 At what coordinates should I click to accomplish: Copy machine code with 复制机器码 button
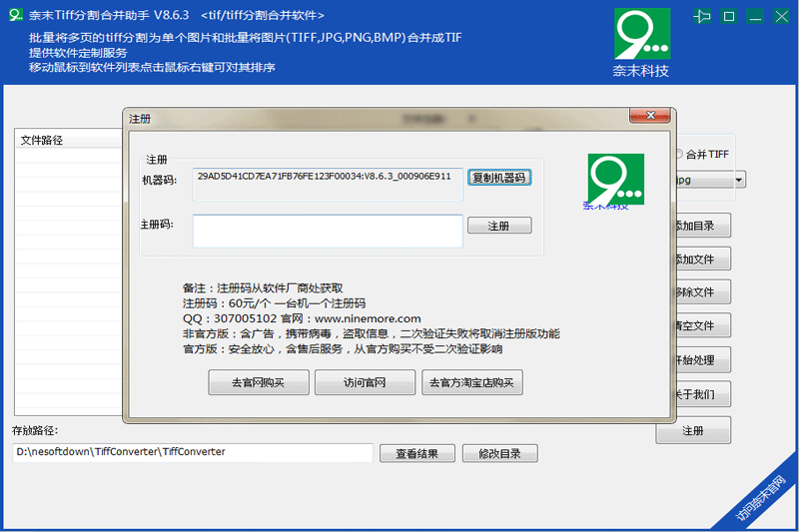(499, 177)
